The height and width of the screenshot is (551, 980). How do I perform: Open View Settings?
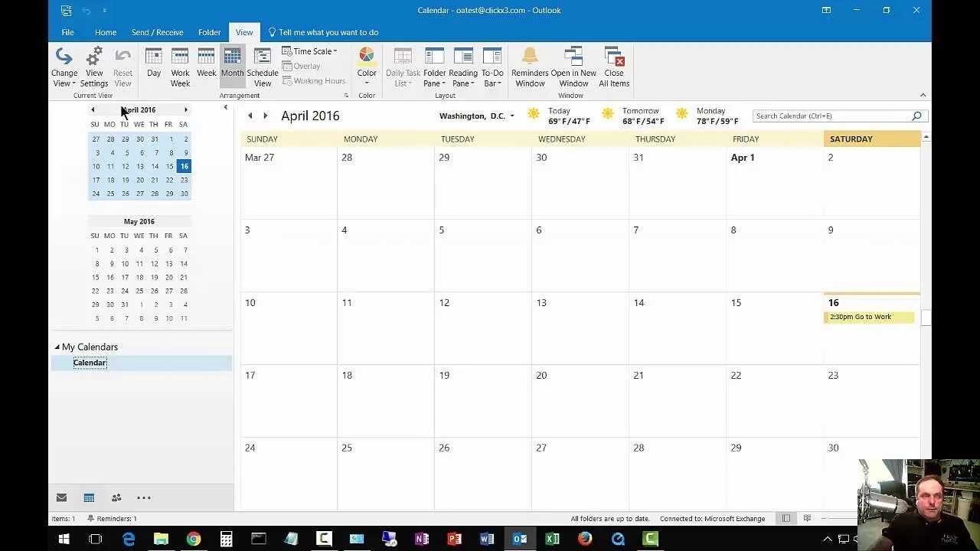(x=94, y=67)
